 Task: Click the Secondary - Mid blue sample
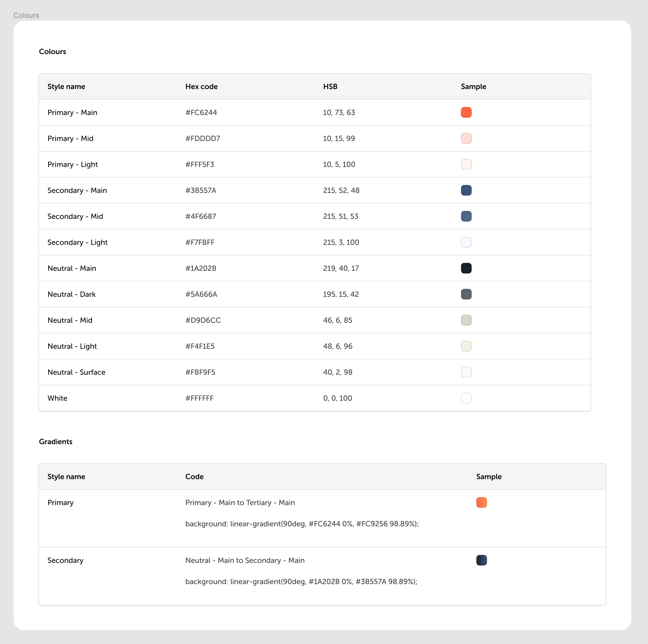466,216
